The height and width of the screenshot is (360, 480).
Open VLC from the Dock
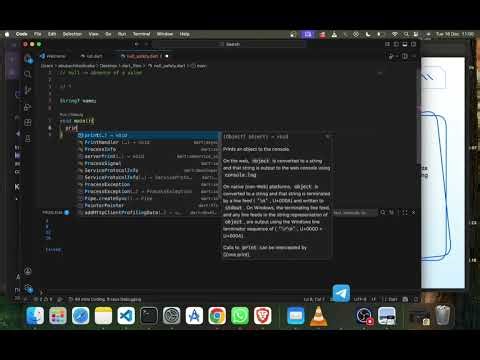[318, 315]
